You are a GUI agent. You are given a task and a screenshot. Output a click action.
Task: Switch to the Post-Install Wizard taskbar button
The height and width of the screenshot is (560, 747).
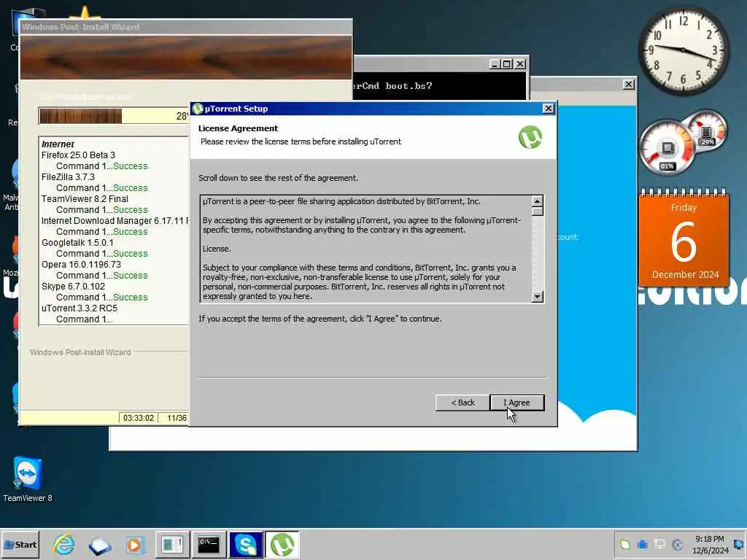point(172,545)
